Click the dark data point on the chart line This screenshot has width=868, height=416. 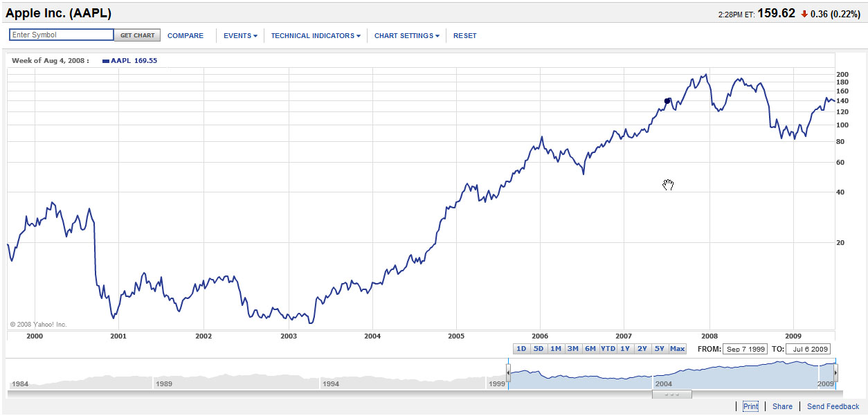[667, 100]
